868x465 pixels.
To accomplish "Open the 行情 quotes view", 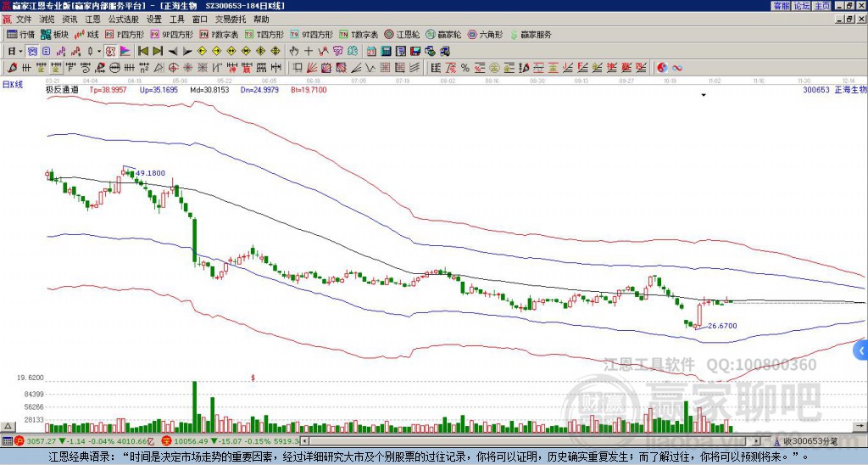I will point(20,34).
